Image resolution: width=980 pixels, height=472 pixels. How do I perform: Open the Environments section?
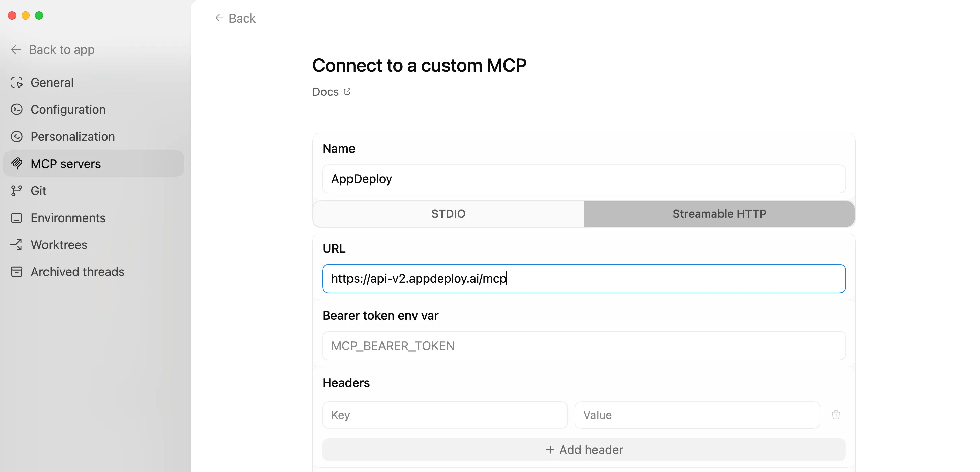68,218
